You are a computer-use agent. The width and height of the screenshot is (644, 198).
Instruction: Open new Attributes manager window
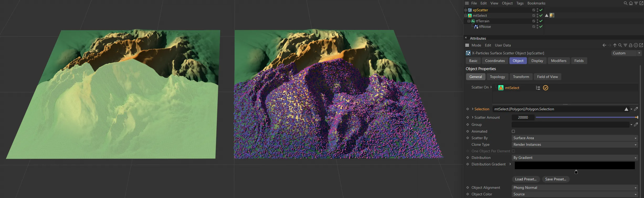(641, 45)
